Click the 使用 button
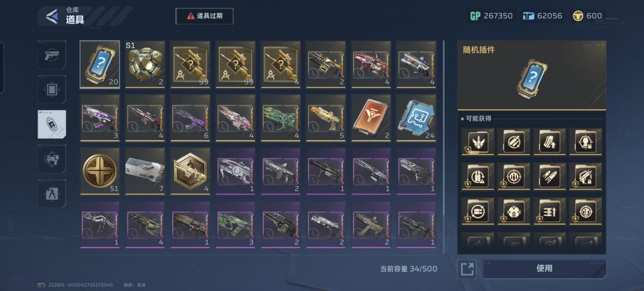The width and height of the screenshot is (644, 291). (544, 268)
